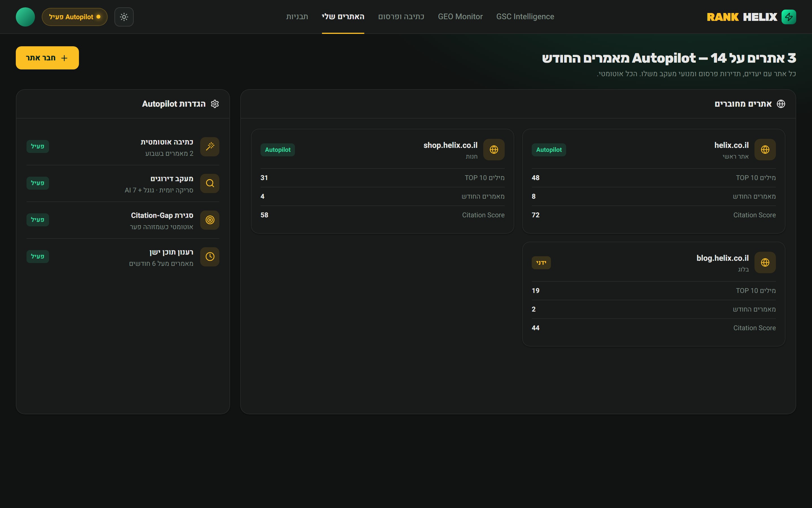Image resolution: width=812 pixels, height=508 pixels.
Task: Go to GSC Intelligence tab
Action: click(525, 16)
